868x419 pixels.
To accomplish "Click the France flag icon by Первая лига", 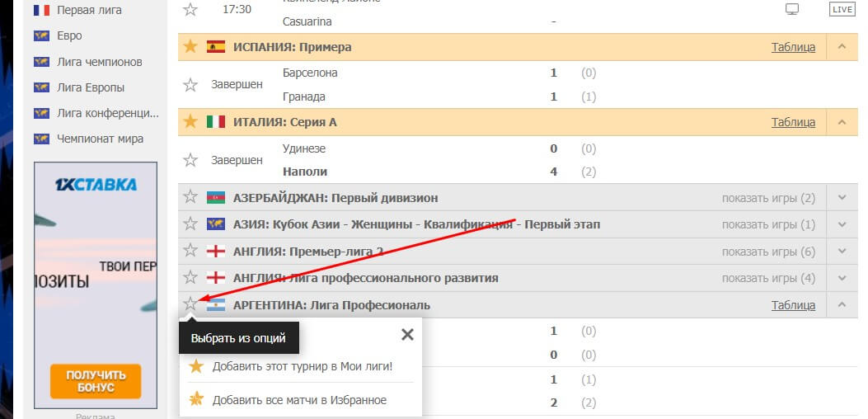I will [41, 10].
